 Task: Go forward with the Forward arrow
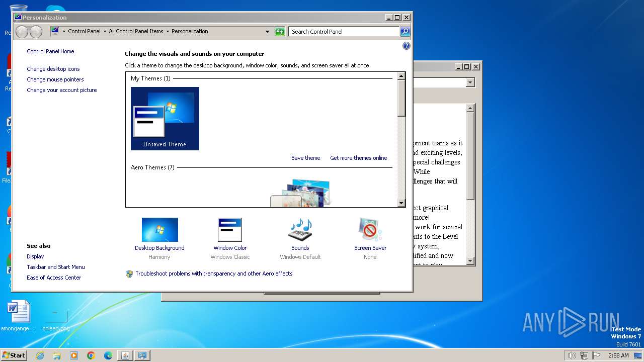click(x=36, y=32)
